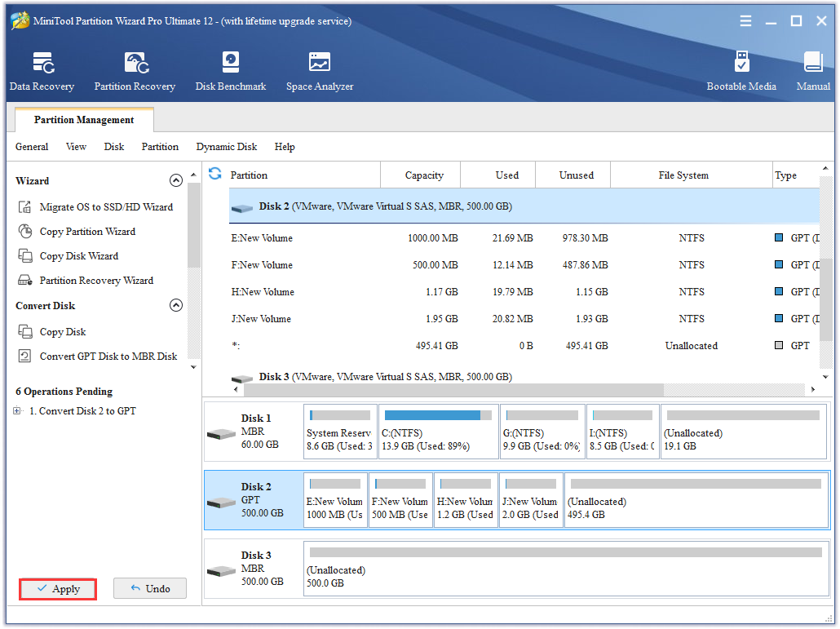Open the Partition menu
The width and height of the screenshot is (840, 629).
(x=160, y=147)
